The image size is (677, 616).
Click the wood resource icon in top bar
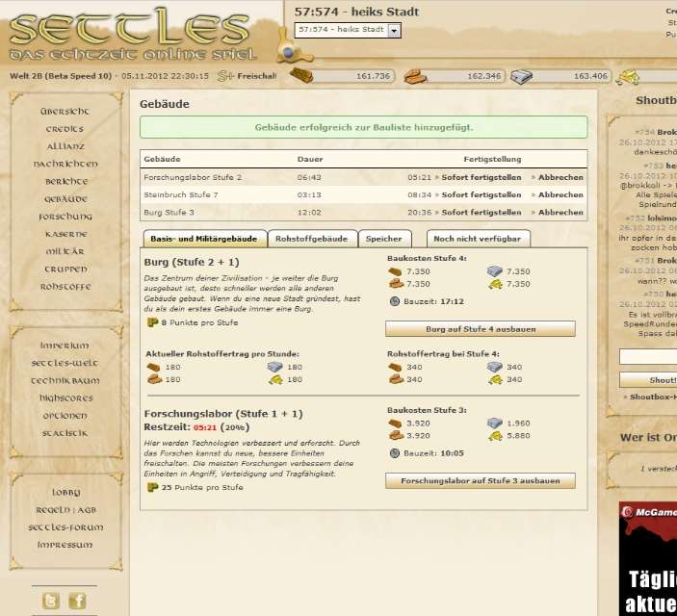302,76
